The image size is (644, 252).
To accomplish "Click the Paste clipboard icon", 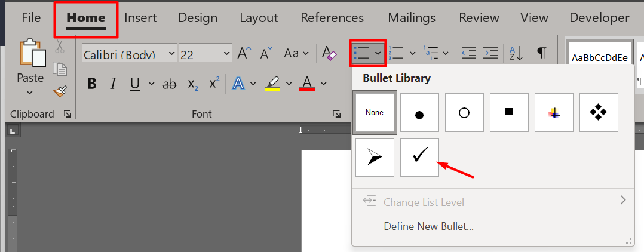I will [32, 52].
